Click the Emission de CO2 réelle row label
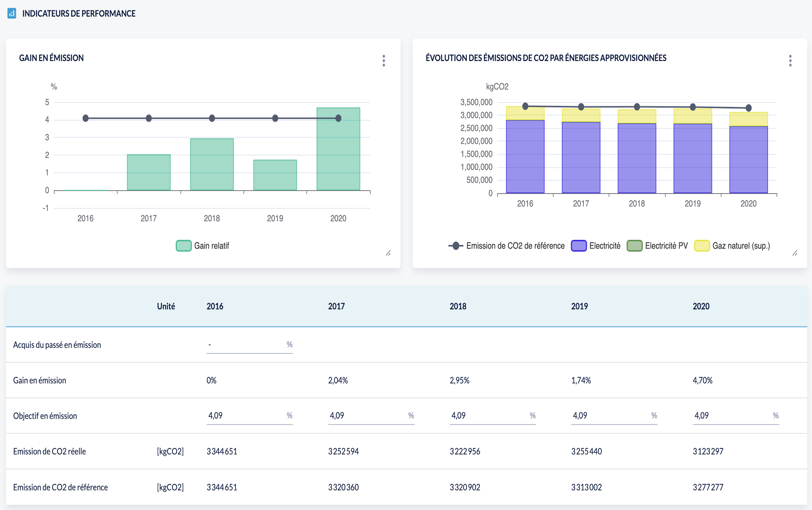Screen dimensions: 812x510 (49, 451)
